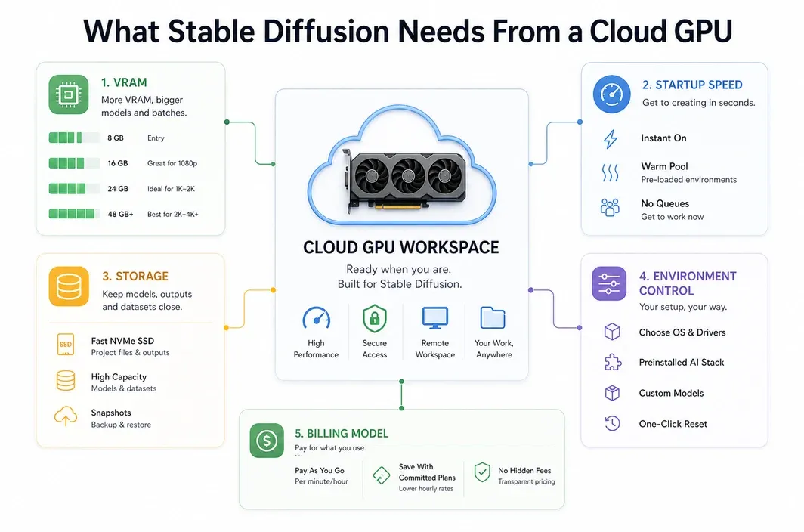Click the Your Work, Anywhere folder icon
The width and height of the screenshot is (804, 532).
coord(493,317)
